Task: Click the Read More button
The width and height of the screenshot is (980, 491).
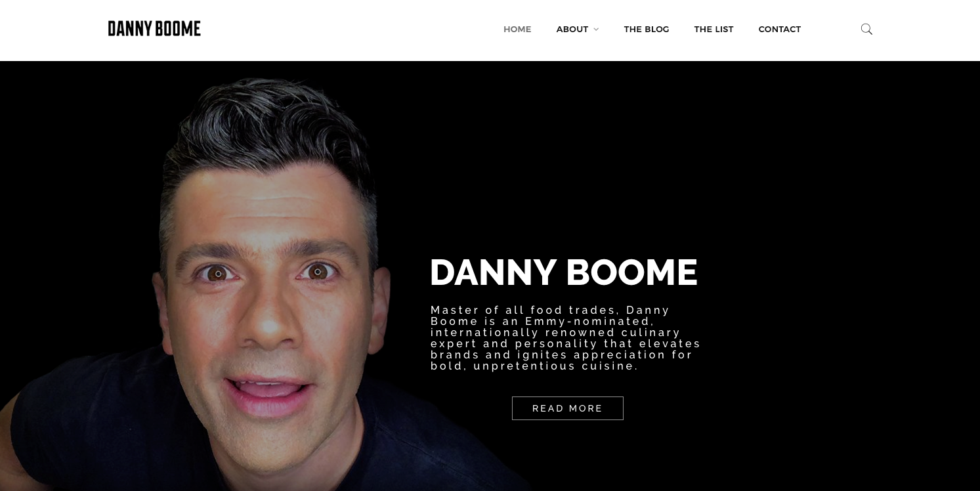Action: (x=568, y=408)
